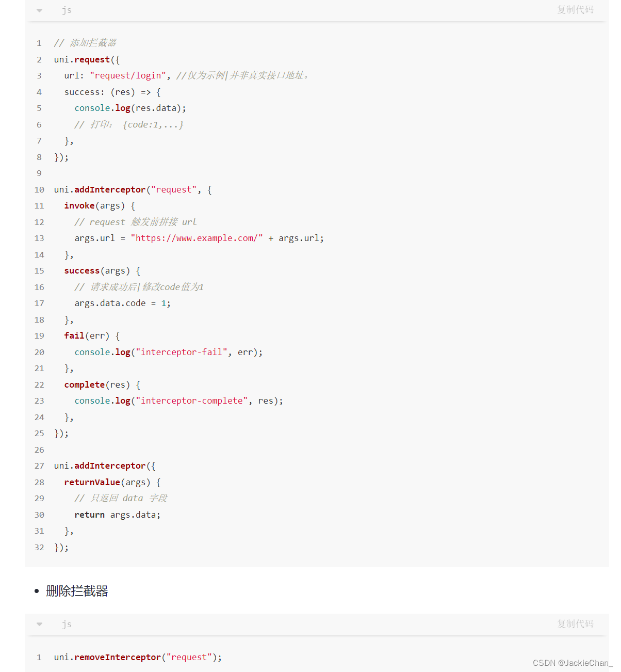Click the returnValue method on line 28

(92, 483)
